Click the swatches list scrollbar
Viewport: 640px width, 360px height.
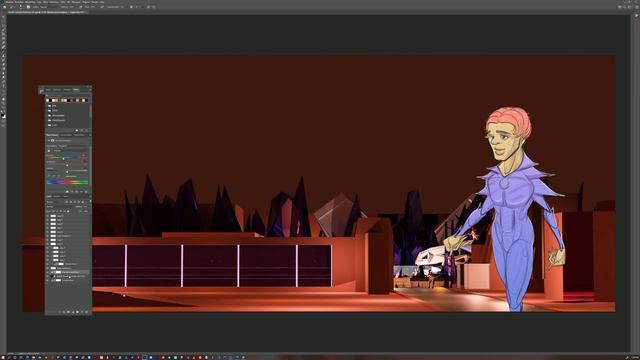point(91,112)
